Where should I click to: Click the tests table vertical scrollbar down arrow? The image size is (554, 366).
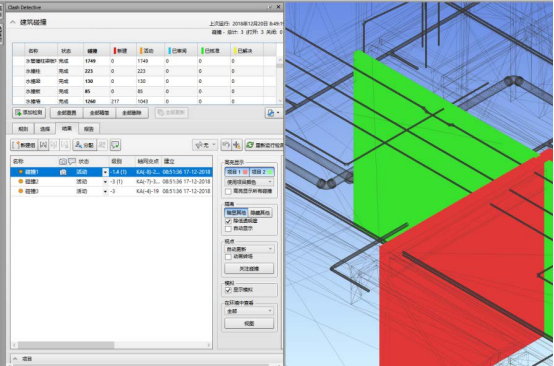280,101
